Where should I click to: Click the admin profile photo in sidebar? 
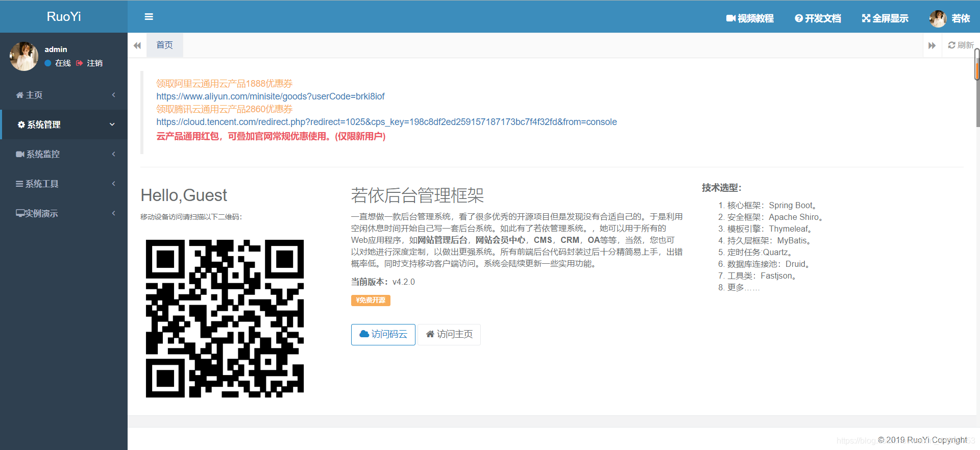click(24, 56)
